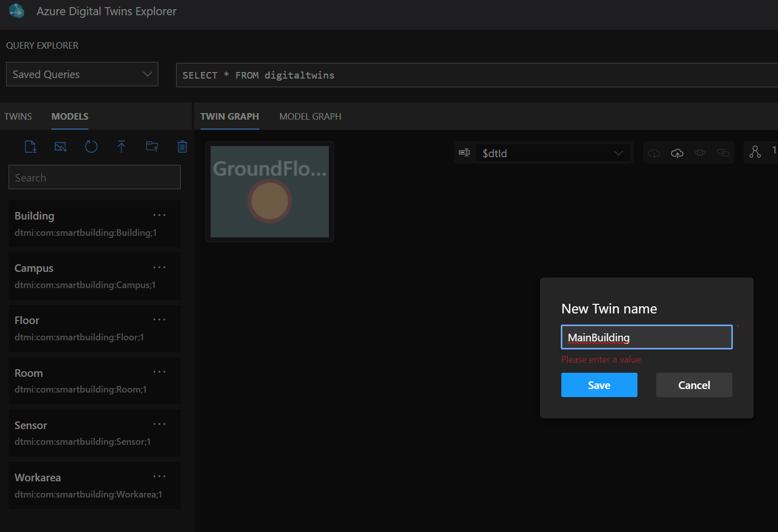Open the Workarea model options menu
Image resolution: width=778 pixels, height=532 pixels.
[x=159, y=476]
